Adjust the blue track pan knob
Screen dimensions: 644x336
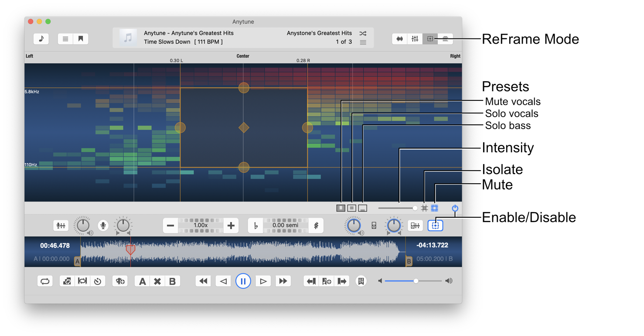pyautogui.click(x=394, y=225)
